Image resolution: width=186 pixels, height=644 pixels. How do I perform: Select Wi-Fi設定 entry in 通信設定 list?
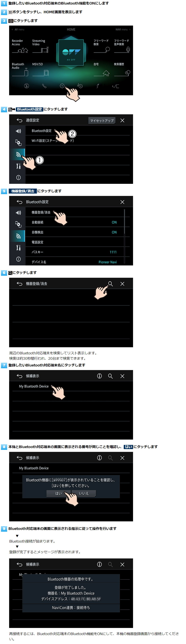pos(78,140)
